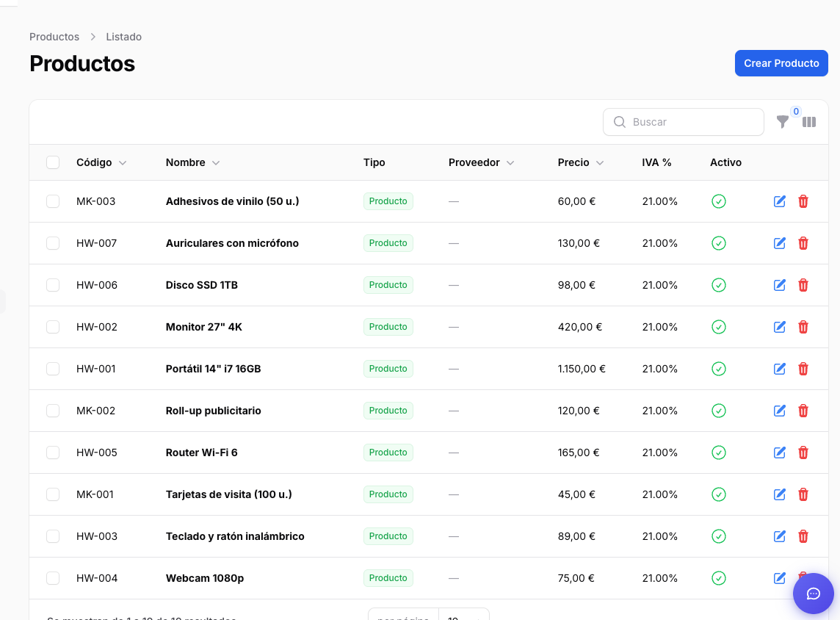Screen dimensions: 840x620
Task: Check the MK-003 row checkbox
Action: [53, 201]
